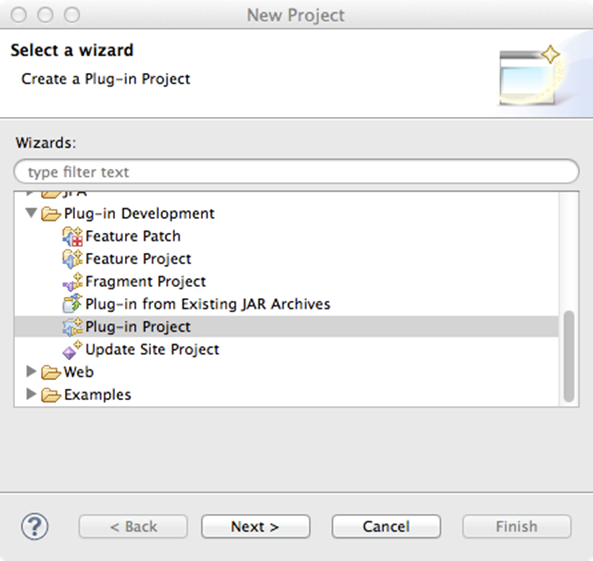Viewport: 593px width, 561px height.
Task: Click the Cancel button
Action: [386, 526]
